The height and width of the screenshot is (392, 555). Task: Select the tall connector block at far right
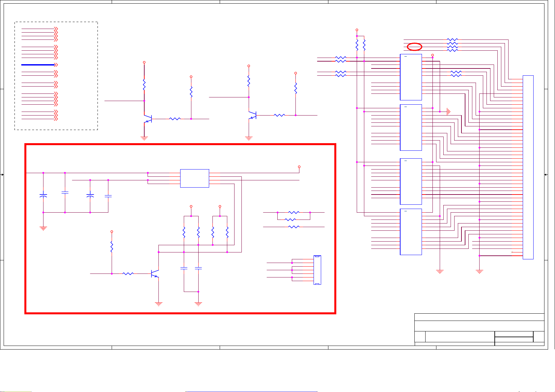pyautogui.click(x=528, y=167)
